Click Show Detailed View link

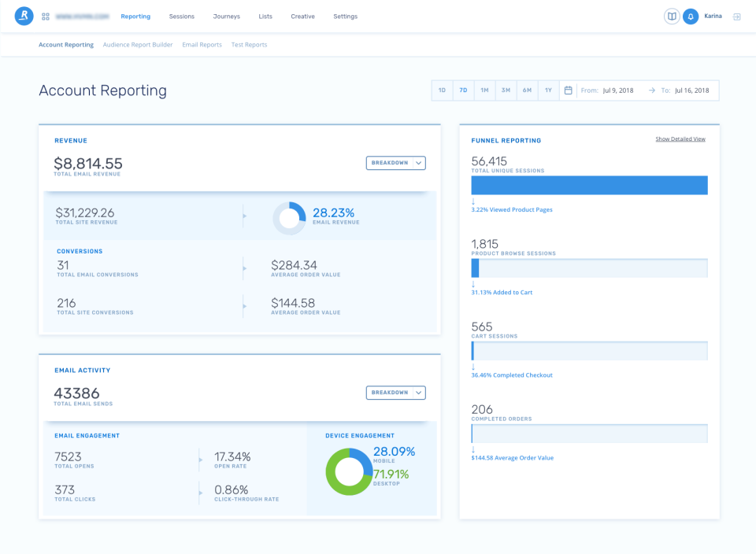(680, 139)
